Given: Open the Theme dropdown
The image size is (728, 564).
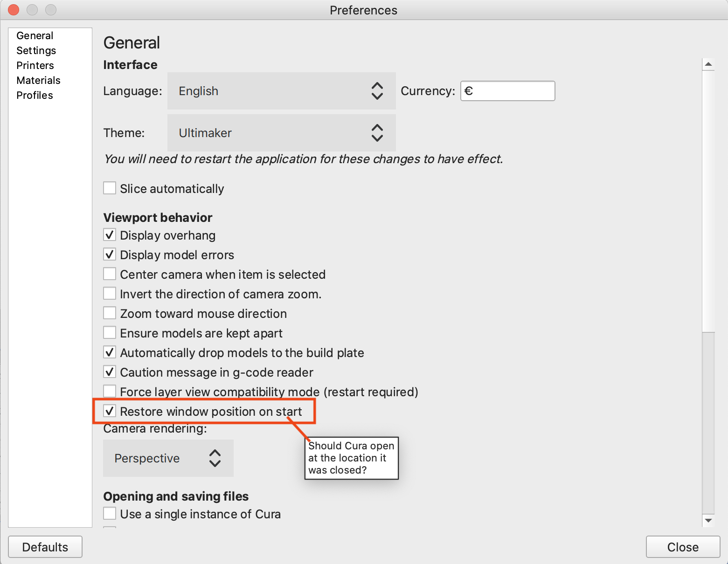Looking at the screenshot, I should pos(281,133).
